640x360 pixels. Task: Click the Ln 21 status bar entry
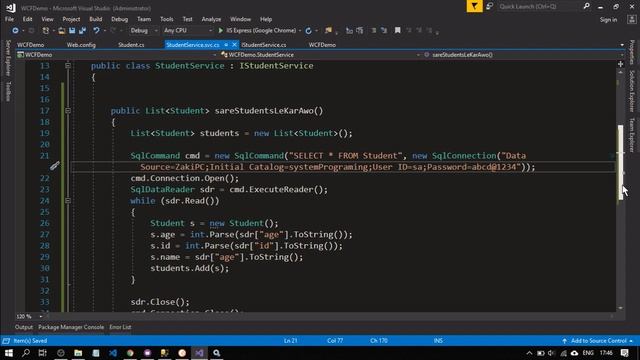pos(290,340)
